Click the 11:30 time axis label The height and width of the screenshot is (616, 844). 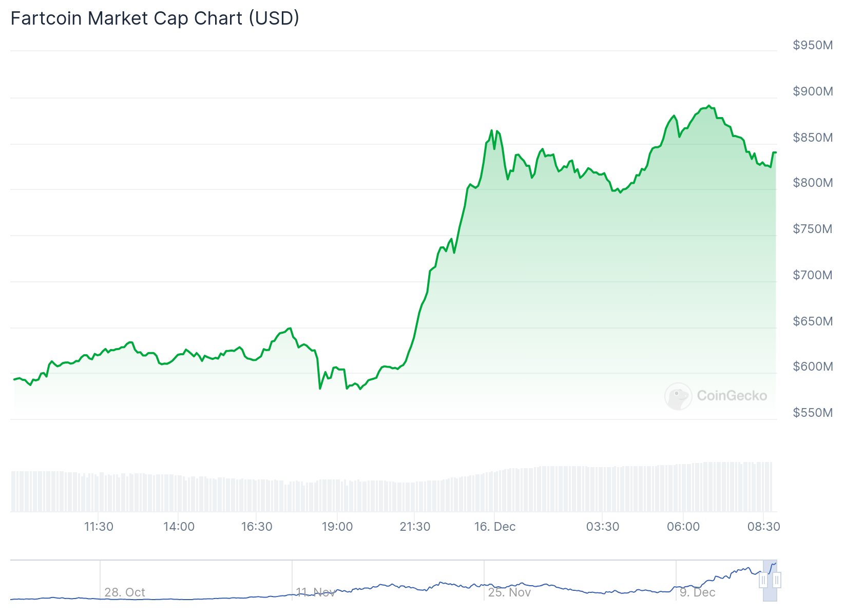[x=99, y=527]
